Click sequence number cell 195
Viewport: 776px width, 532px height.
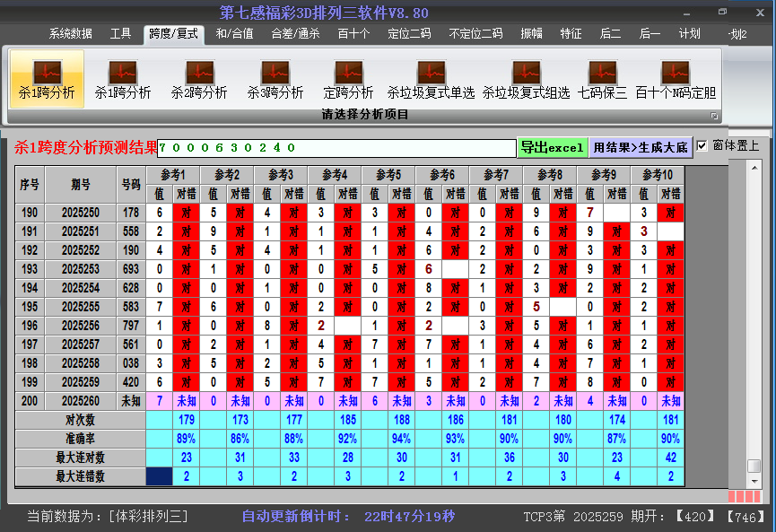pos(30,307)
